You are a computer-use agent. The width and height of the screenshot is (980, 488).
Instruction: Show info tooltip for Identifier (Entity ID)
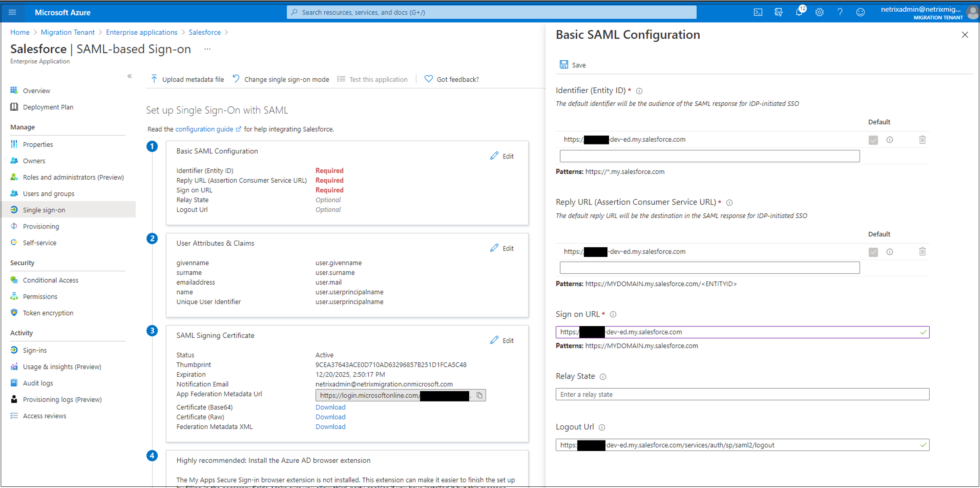(x=639, y=91)
